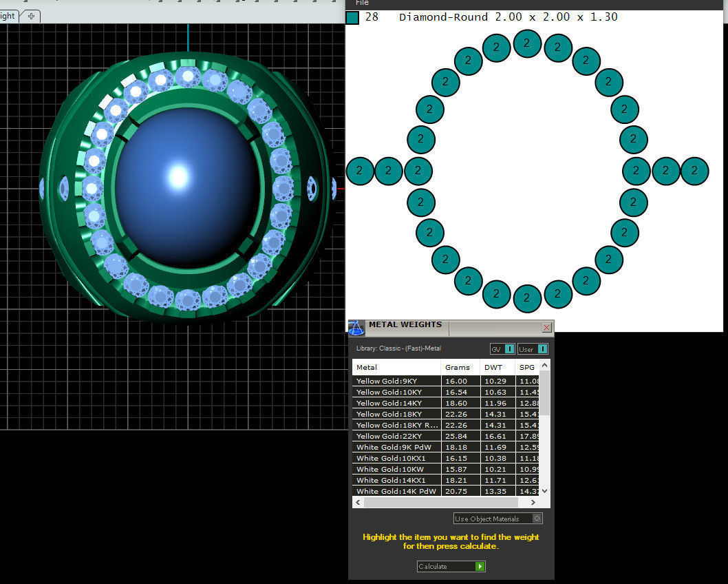
Task: Sort by the Grams column header
Action: tap(460, 367)
